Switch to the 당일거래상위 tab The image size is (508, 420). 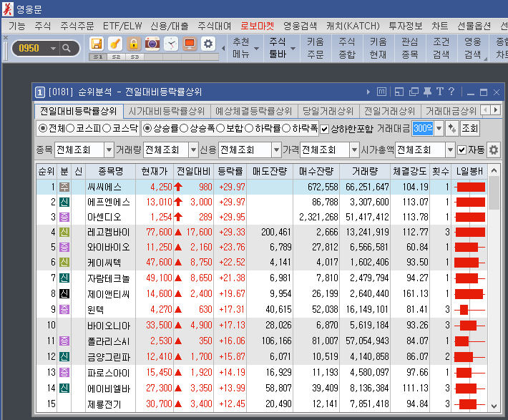pos(328,111)
